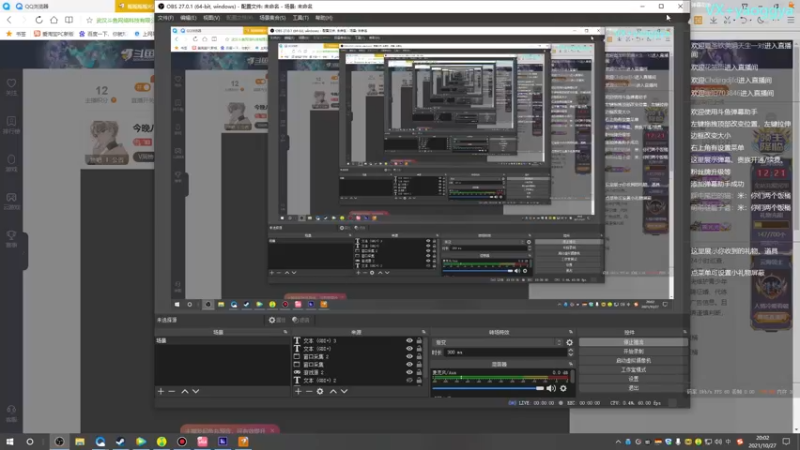
Task: Open the 工具(T) menu in OBS
Action: [301, 18]
